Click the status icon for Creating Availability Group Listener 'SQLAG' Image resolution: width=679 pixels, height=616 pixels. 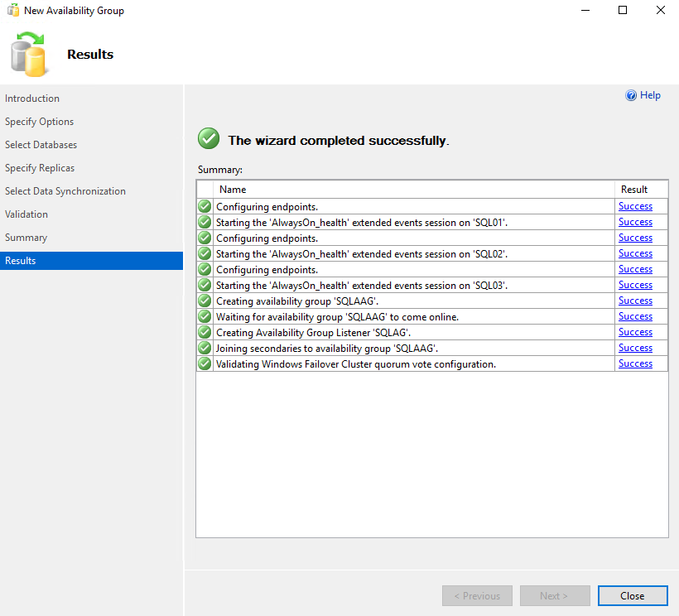click(x=205, y=333)
